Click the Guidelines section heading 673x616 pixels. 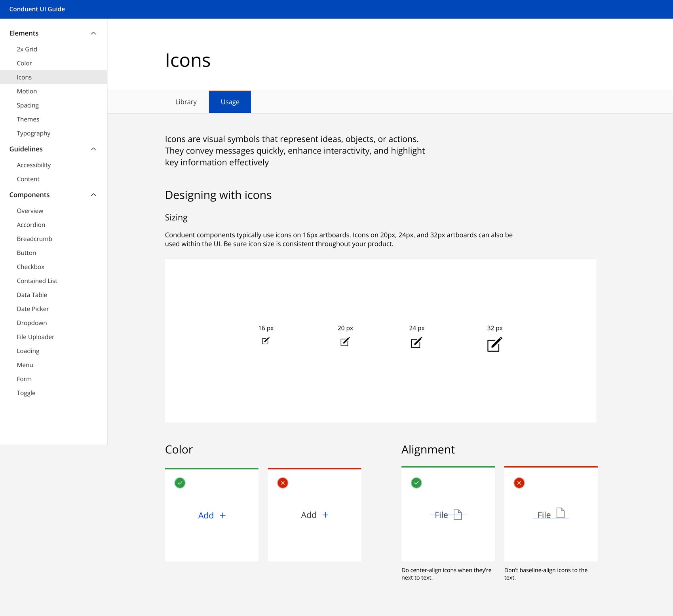(26, 149)
